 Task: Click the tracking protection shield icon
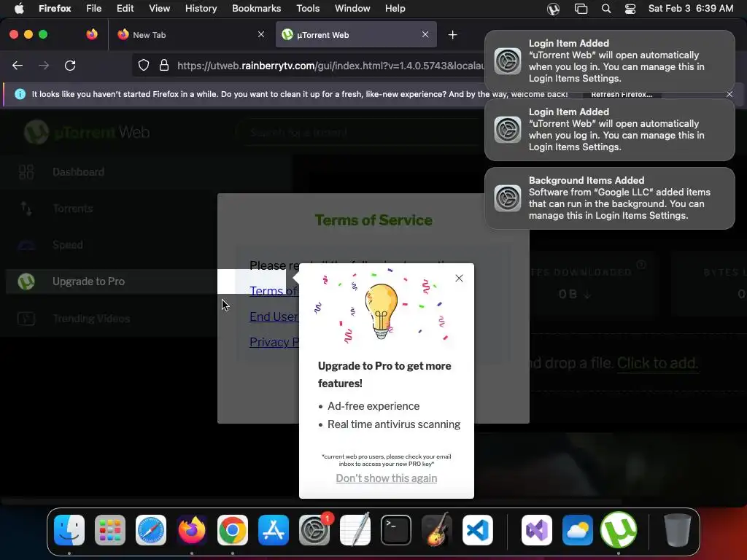pos(144,65)
